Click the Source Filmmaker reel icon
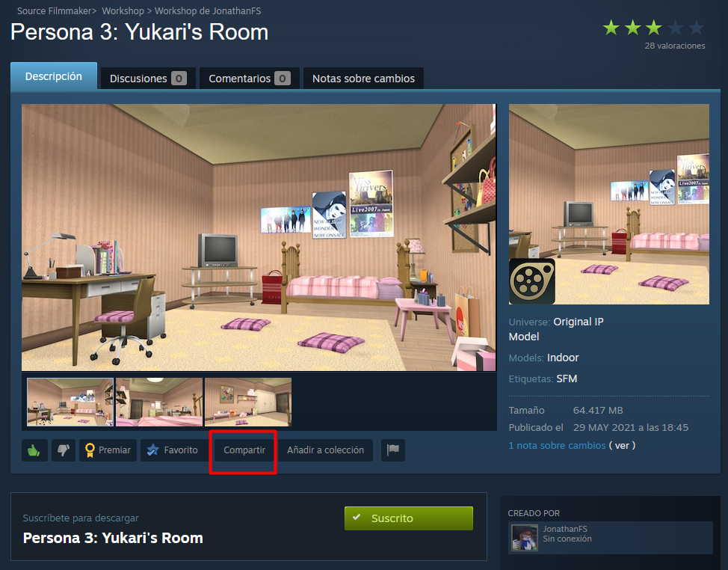 pyautogui.click(x=531, y=281)
